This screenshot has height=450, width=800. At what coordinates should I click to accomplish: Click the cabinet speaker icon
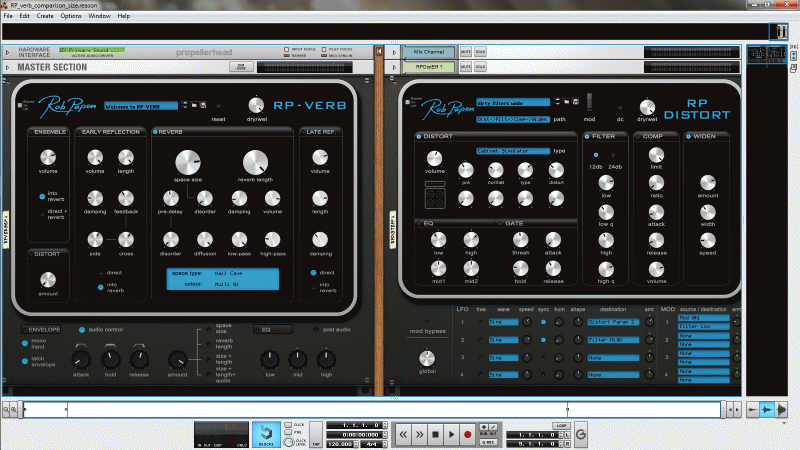coord(435,195)
